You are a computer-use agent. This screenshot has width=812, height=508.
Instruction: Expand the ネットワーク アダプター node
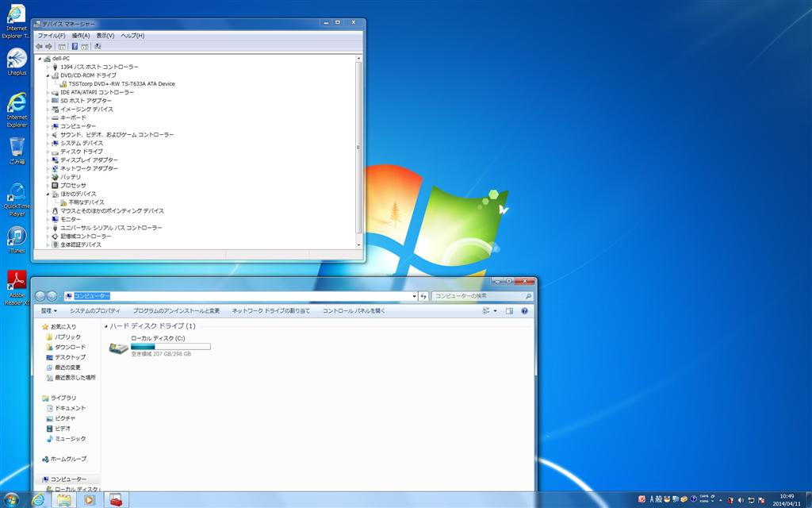click(x=48, y=168)
